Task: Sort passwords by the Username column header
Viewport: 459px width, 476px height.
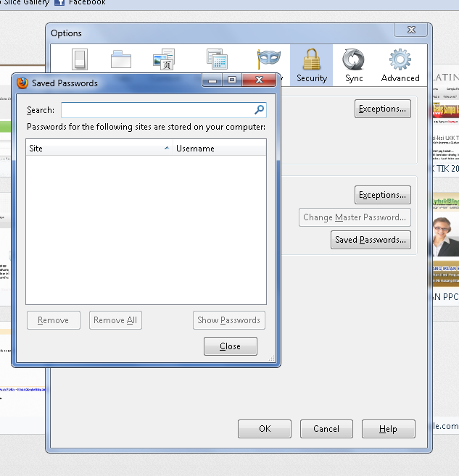Action: pyautogui.click(x=219, y=148)
